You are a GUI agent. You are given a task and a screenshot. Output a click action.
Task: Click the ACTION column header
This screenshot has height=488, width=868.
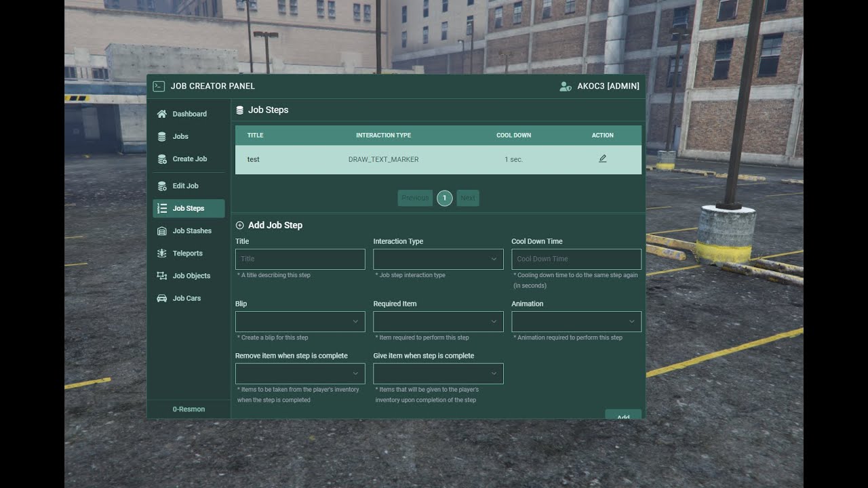tap(602, 136)
